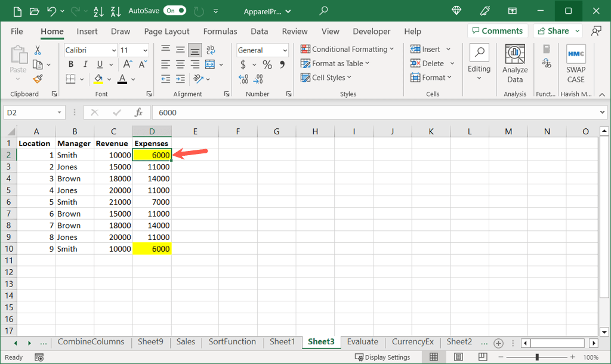Click the SWAP CASE add-in icon
The width and height of the screenshot is (611, 364).
tap(576, 63)
